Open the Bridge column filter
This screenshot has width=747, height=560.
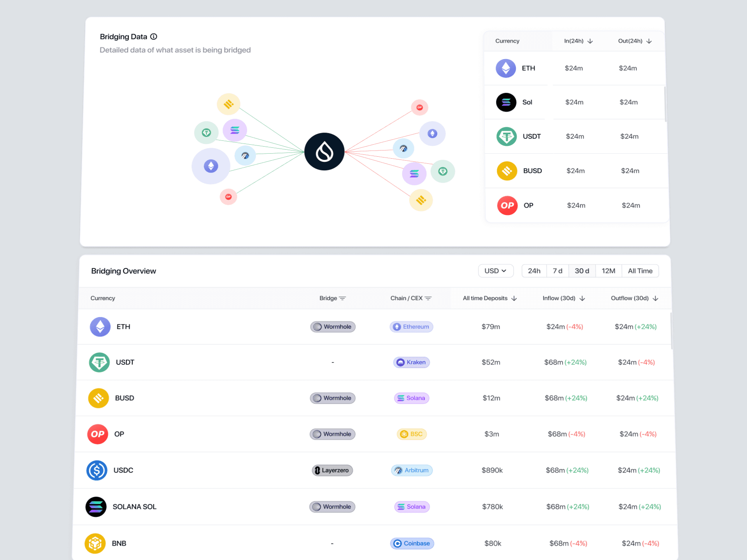(x=342, y=298)
